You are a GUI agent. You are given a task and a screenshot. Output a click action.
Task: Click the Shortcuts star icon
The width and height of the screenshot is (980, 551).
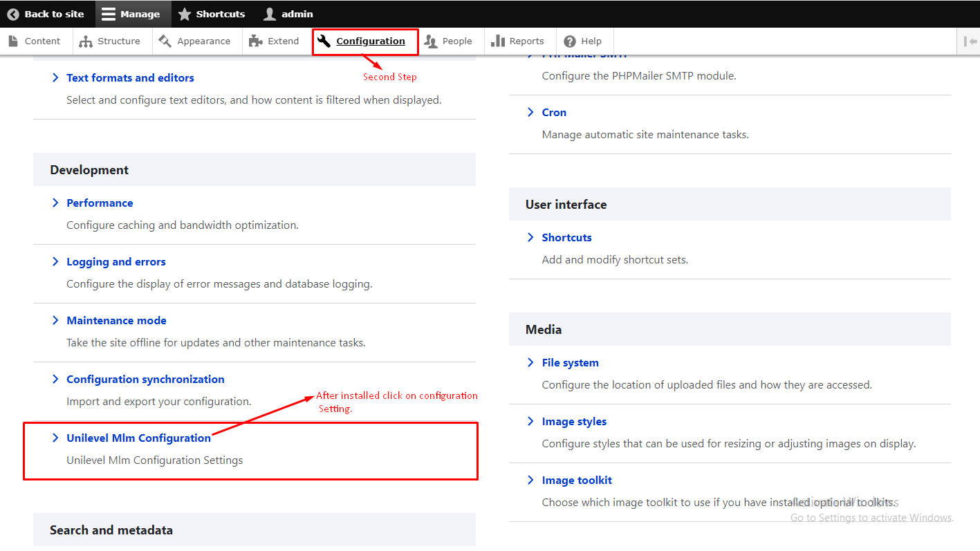click(x=185, y=14)
